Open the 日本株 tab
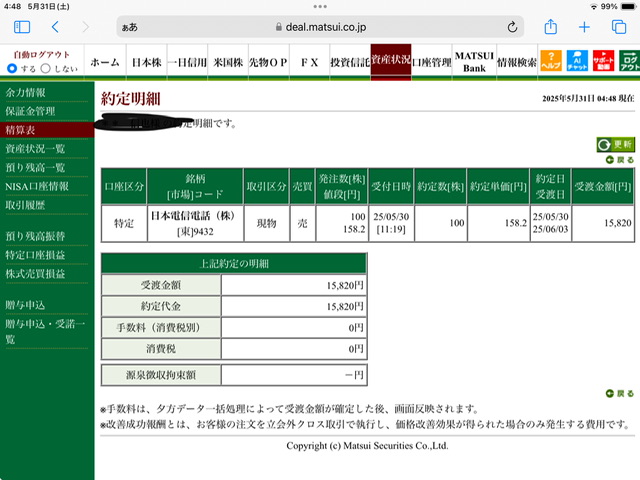 (147, 62)
